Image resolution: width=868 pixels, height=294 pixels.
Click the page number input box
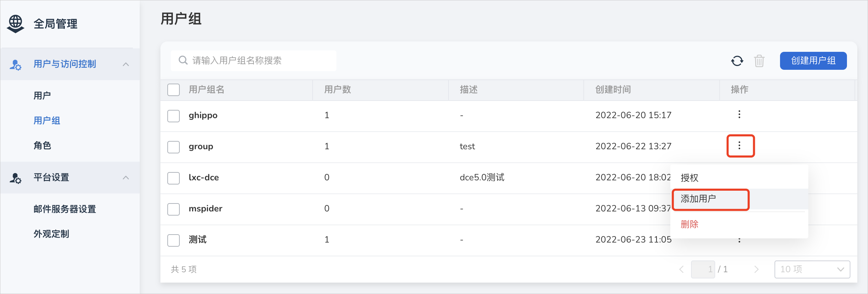tap(703, 269)
